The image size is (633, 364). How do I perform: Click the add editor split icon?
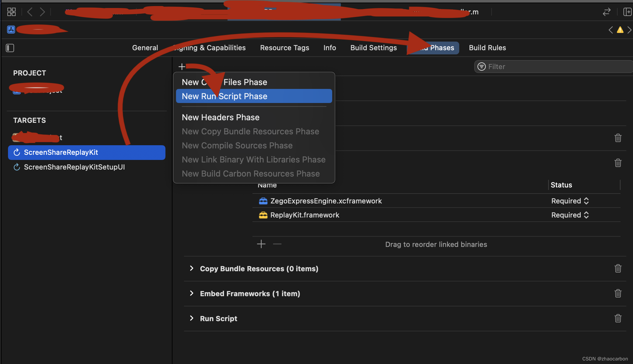point(627,12)
